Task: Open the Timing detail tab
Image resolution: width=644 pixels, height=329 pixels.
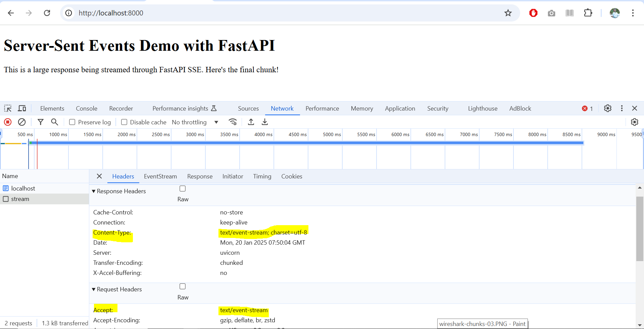Action: [262, 176]
